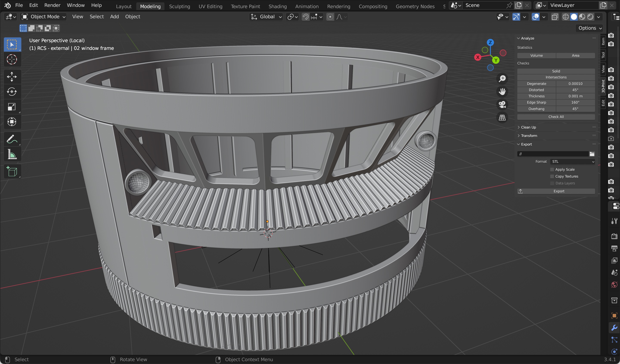Open the Render properties icon
Screen dimensions: 620x364
click(x=614, y=236)
